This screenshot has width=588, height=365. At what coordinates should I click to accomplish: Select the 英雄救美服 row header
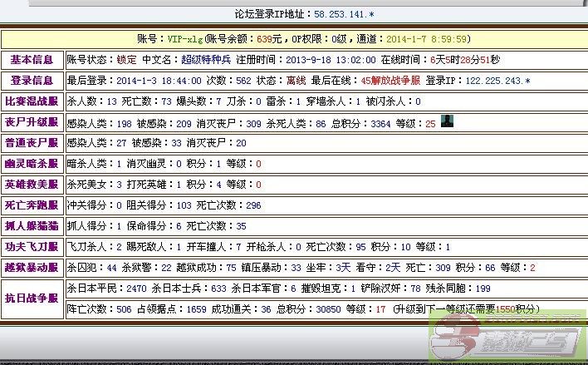coord(32,185)
